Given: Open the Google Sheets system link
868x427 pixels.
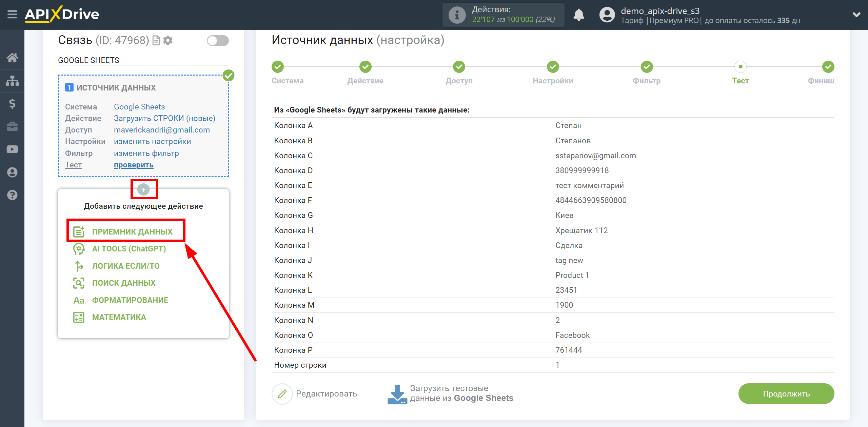Looking at the screenshot, I should click(x=139, y=107).
